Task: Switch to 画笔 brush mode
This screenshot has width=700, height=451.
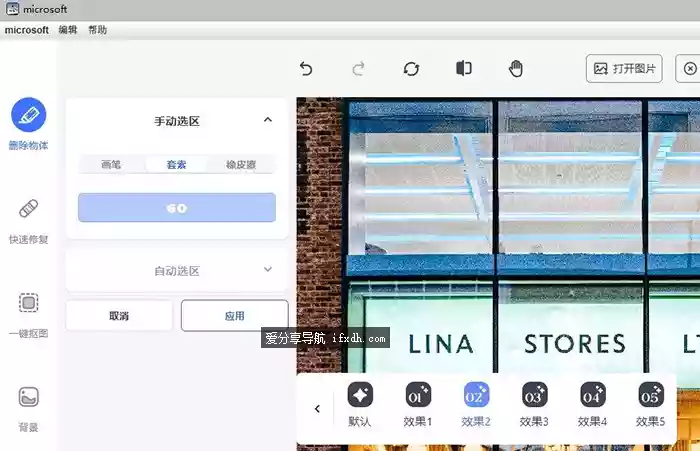Action: (x=111, y=165)
